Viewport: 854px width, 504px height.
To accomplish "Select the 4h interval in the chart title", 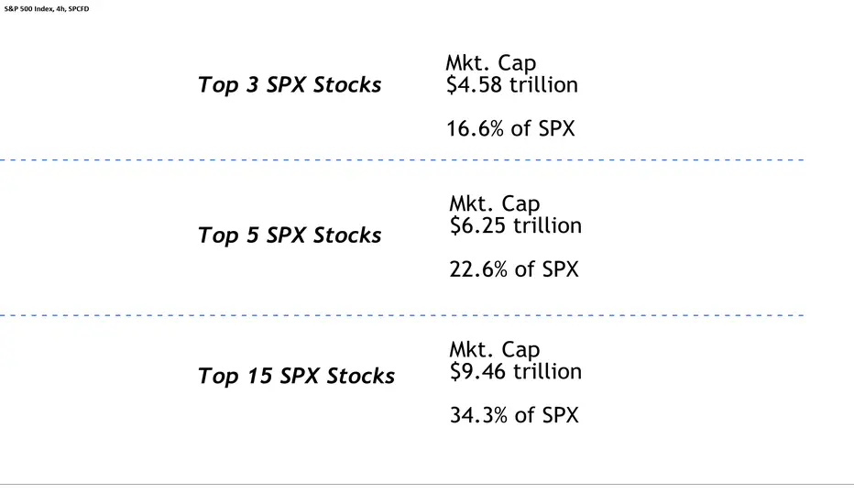I will (x=61, y=9).
